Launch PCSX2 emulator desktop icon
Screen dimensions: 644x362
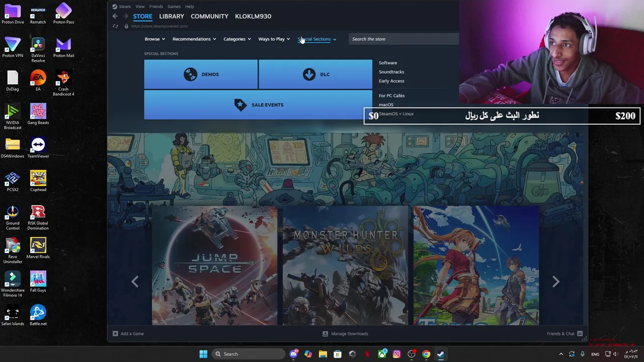coord(13,181)
